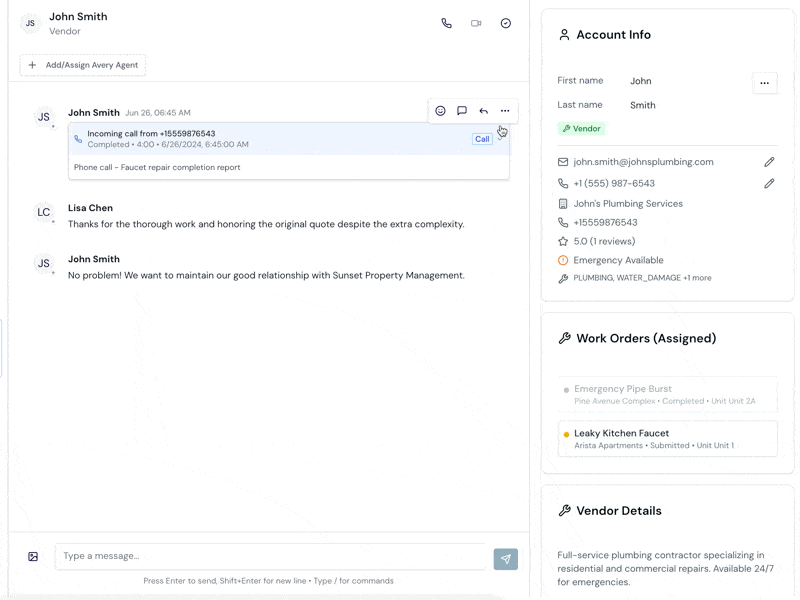The width and height of the screenshot is (800, 600).
Task: Toggle Emergency Available status
Action: pyautogui.click(x=620, y=260)
